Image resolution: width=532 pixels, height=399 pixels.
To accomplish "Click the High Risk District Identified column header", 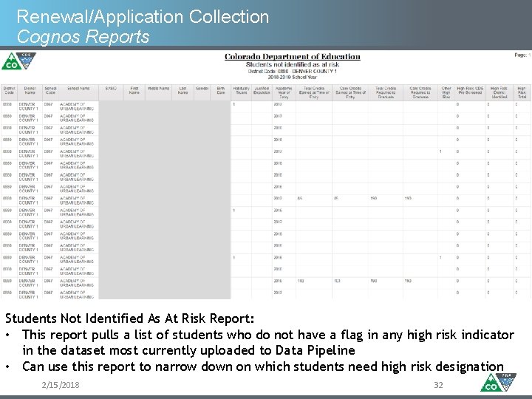I will 499,92.
